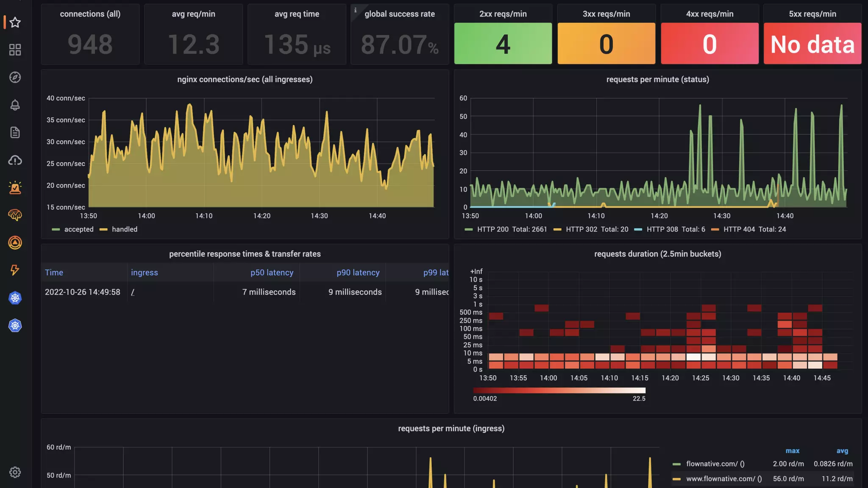
Task: Click the '/' ingress link in table
Action: (x=133, y=292)
